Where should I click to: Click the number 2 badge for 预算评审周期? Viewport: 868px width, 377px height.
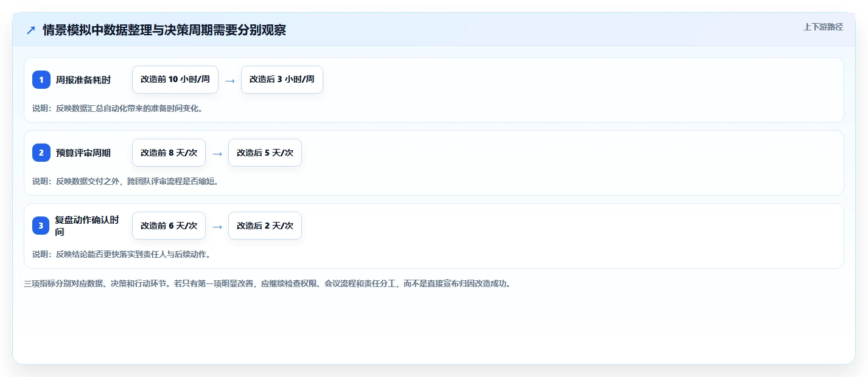tap(41, 153)
